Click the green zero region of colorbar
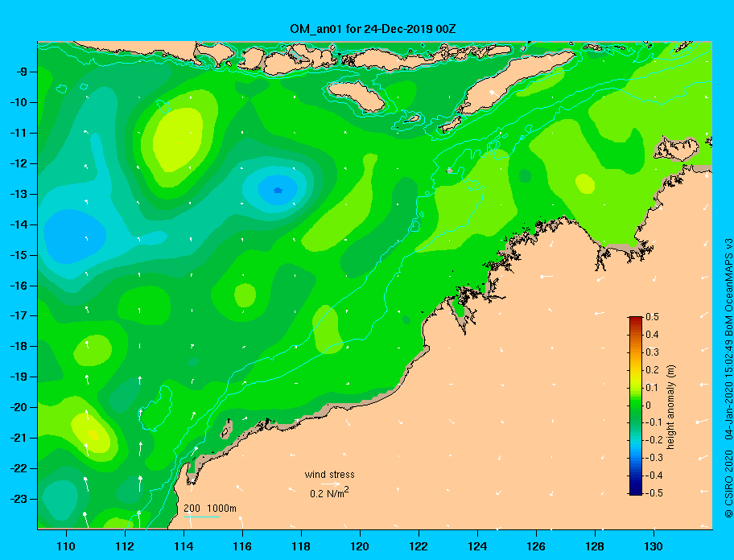 636,406
